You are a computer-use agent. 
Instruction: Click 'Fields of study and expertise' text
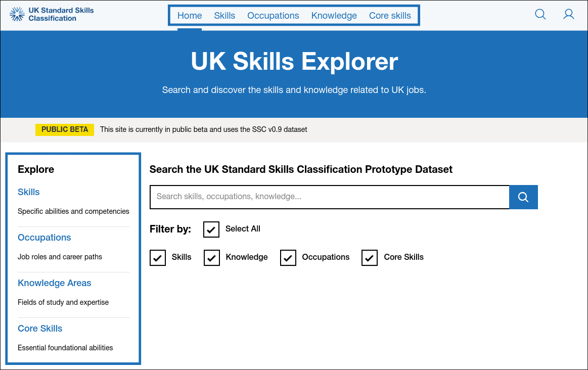tap(63, 302)
